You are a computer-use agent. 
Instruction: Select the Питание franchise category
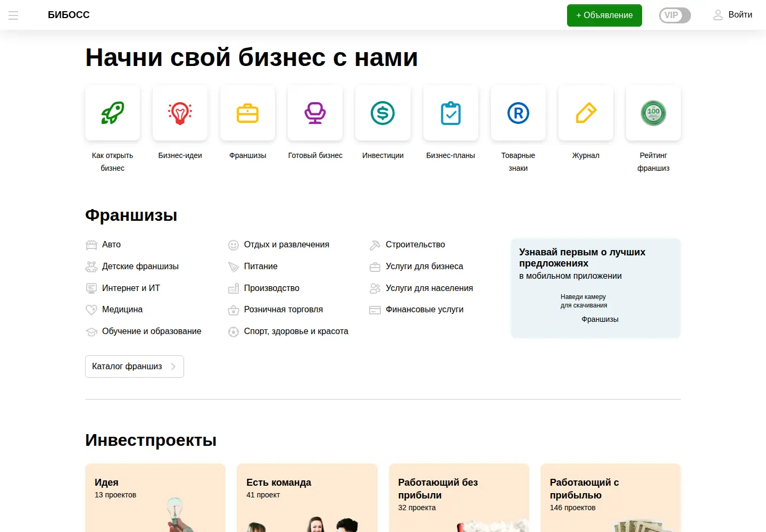coord(261,266)
